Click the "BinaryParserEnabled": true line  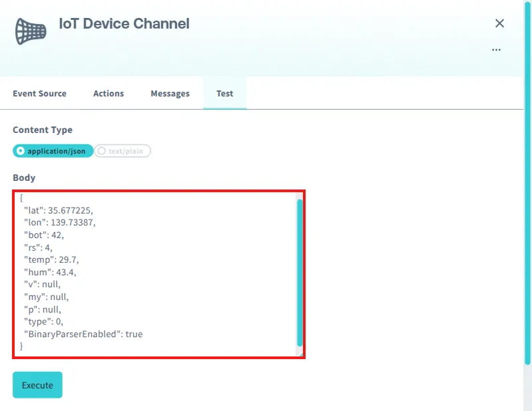[x=83, y=334]
